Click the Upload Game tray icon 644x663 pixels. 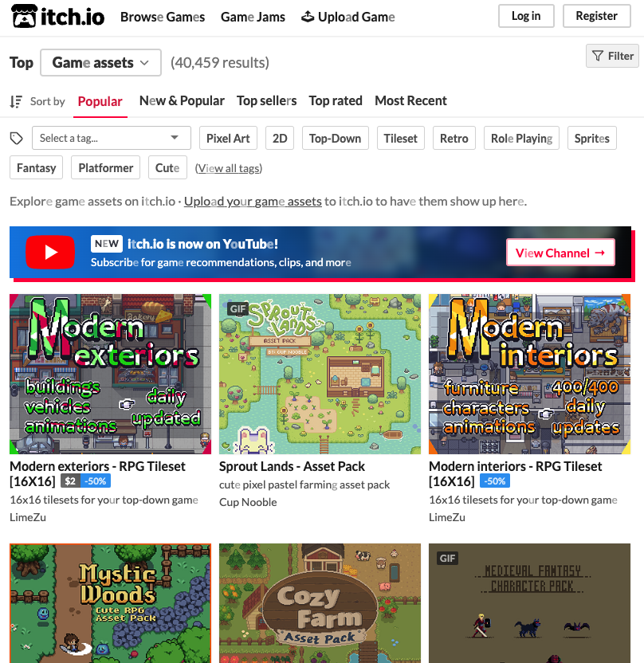(308, 17)
